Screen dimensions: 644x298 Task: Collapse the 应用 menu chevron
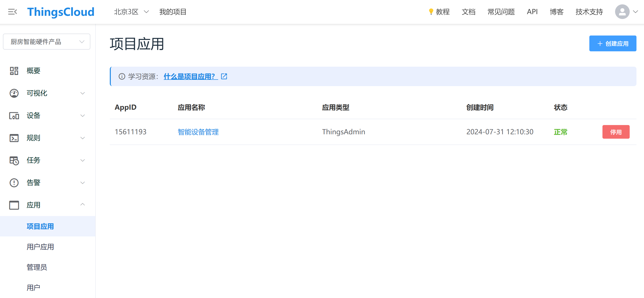pos(83,205)
